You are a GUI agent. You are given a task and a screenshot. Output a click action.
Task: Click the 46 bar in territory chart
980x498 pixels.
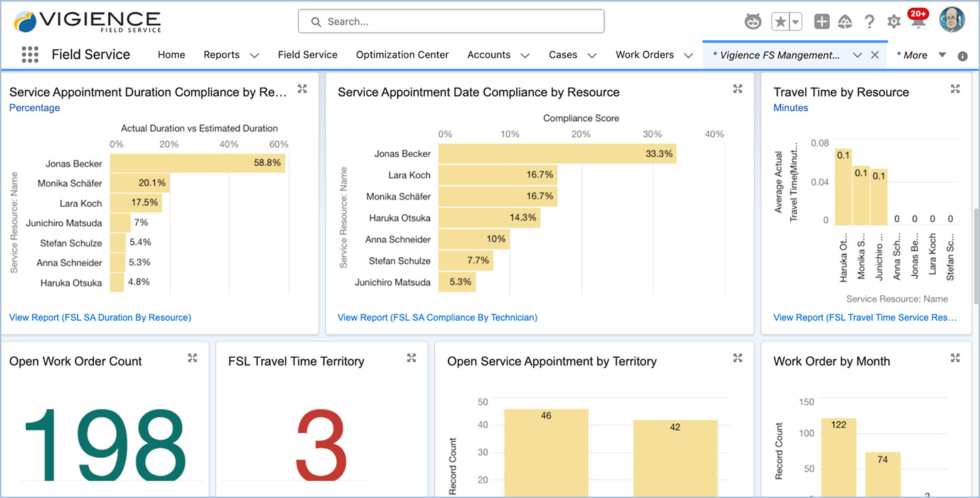[546, 452]
